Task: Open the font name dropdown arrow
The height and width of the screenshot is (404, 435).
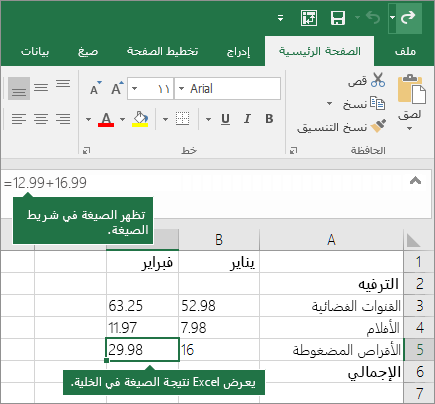Action: (x=182, y=89)
